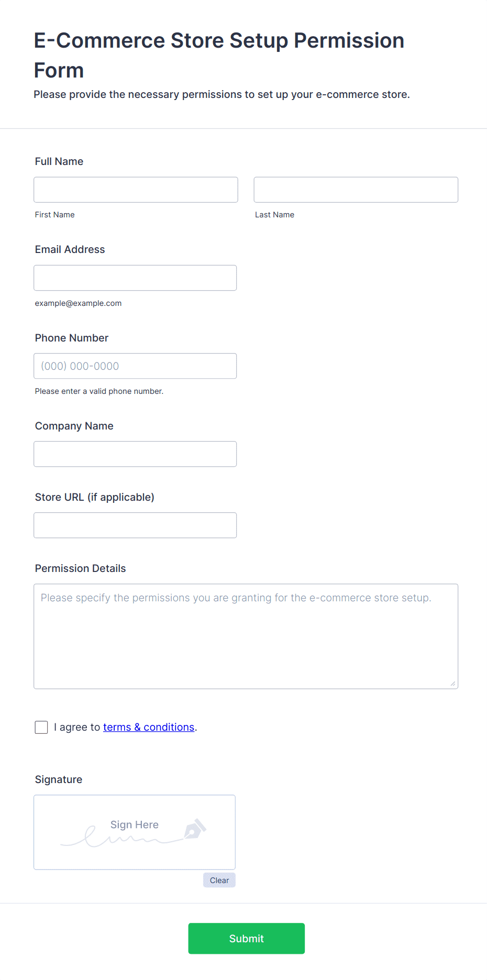Click the First Name input field
This screenshot has width=487, height=980.
(x=136, y=190)
